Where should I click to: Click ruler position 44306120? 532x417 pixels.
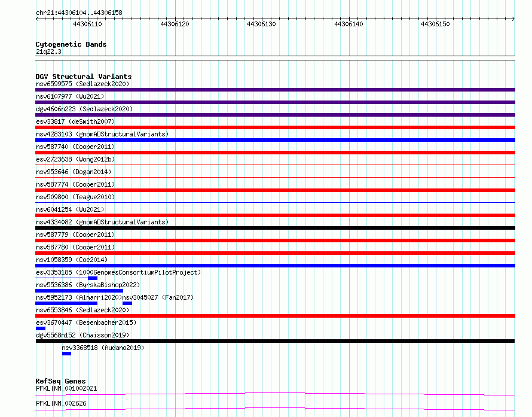[x=175, y=24]
